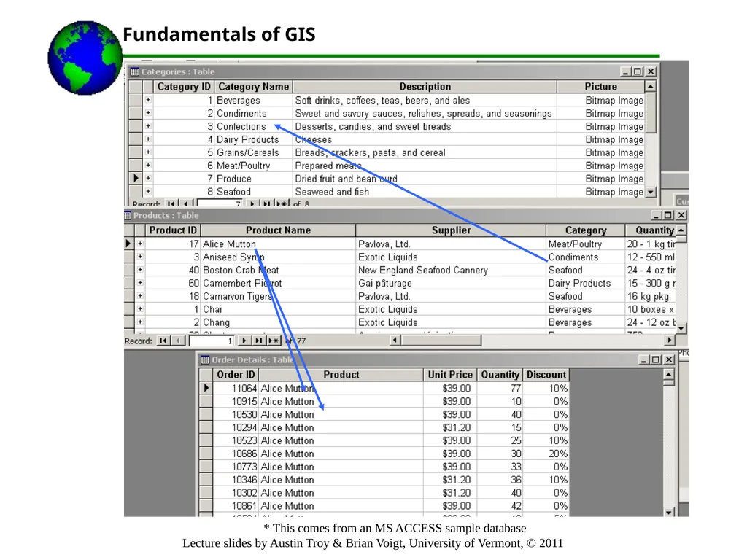Click the 'Soft drinks, coffees, teas' description cell
The height and width of the screenshot is (560, 747).
[x=425, y=100]
